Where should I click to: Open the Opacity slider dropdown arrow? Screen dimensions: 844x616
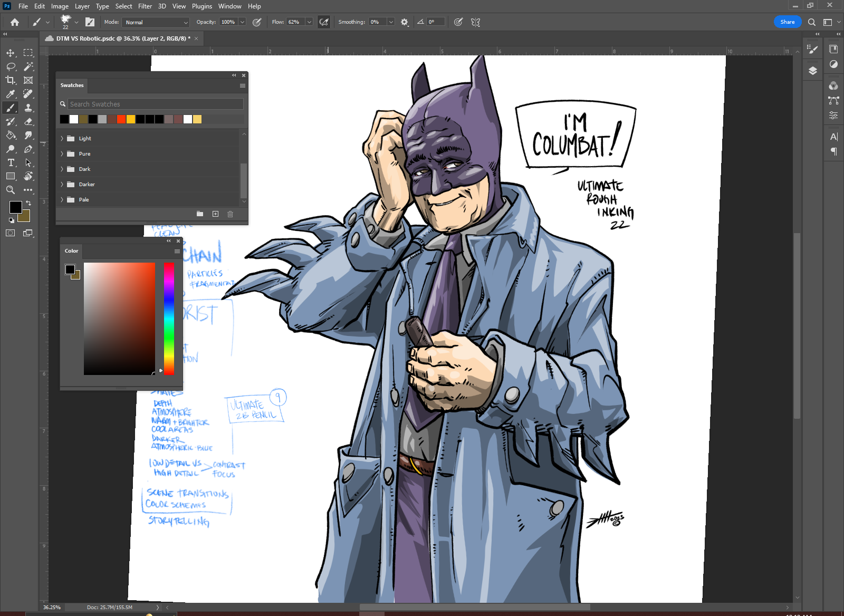(x=242, y=22)
